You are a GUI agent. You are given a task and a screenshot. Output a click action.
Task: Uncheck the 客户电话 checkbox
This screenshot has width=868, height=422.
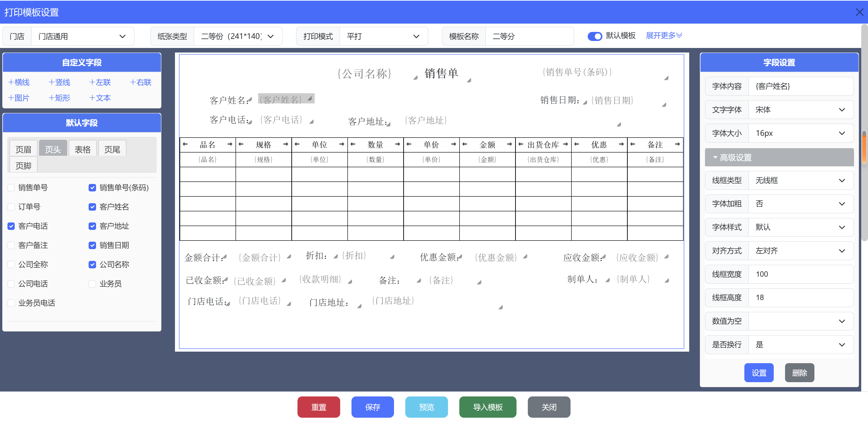(11, 226)
